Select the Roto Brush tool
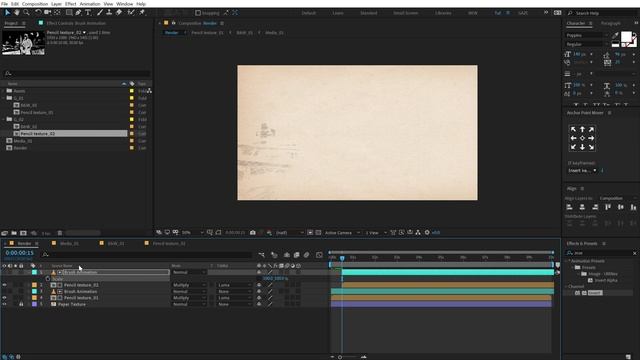640x360 pixels. point(131,13)
